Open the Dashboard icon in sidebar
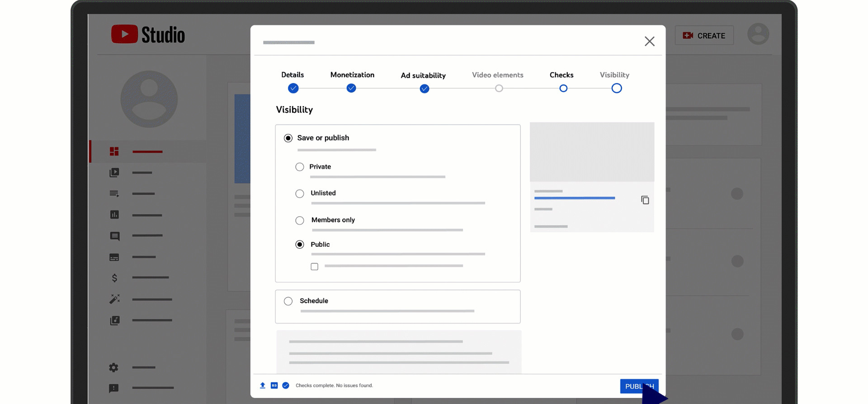 tap(114, 151)
